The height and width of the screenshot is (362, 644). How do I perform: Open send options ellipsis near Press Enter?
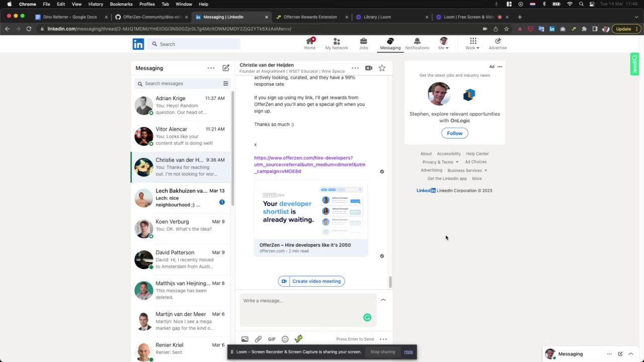pos(383,339)
